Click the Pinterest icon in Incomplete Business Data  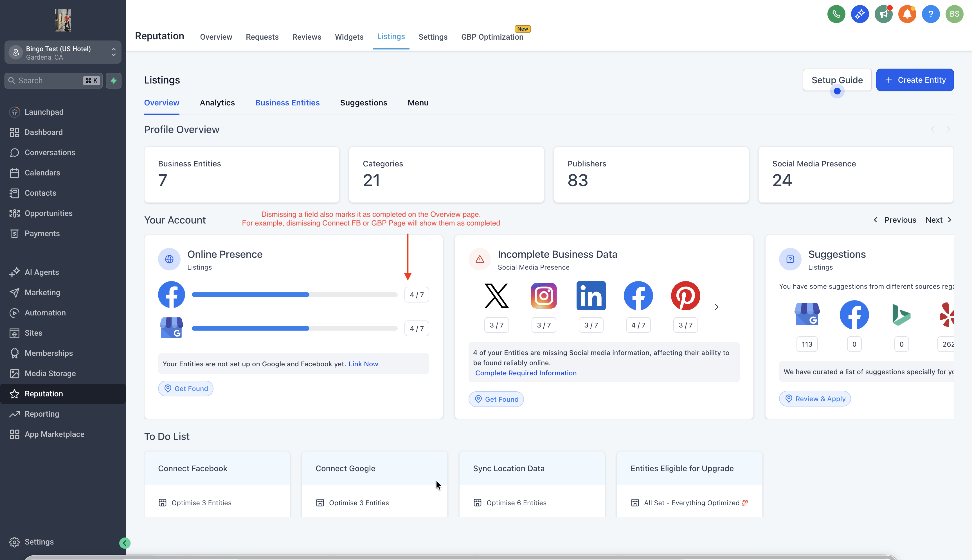(685, 295)
